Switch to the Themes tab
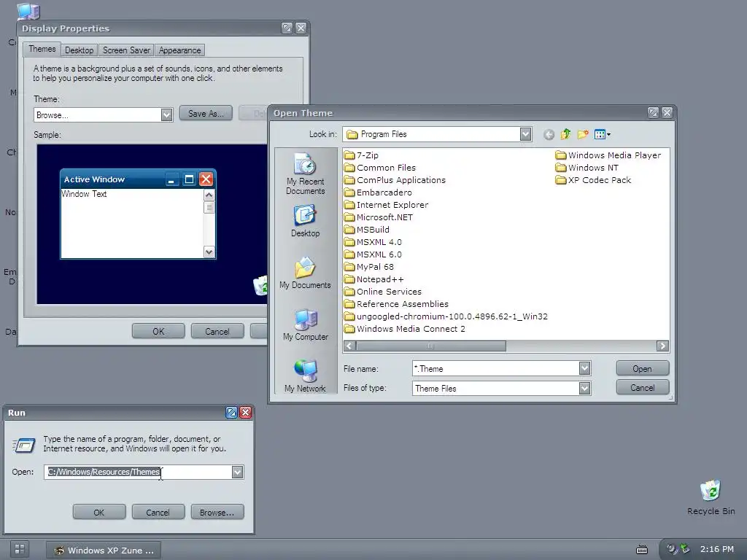The image size is (747, 560). click(42, 49)
